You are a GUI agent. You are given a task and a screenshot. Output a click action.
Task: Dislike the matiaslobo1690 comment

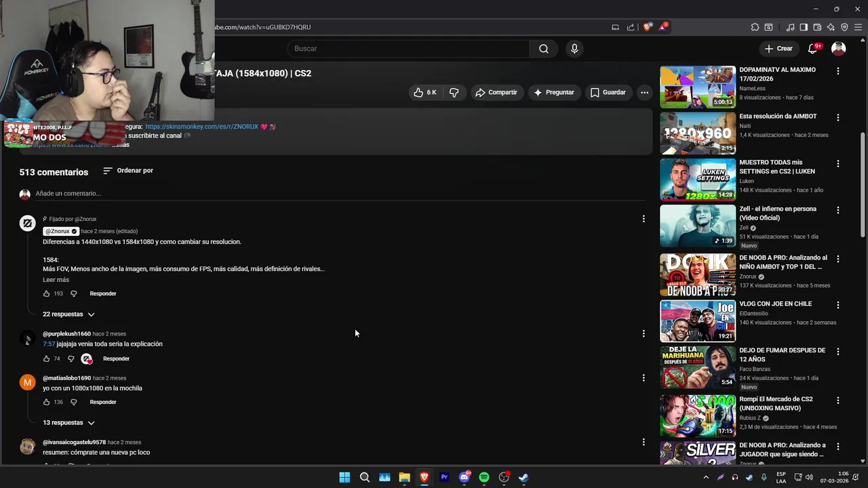click(74, 402)
